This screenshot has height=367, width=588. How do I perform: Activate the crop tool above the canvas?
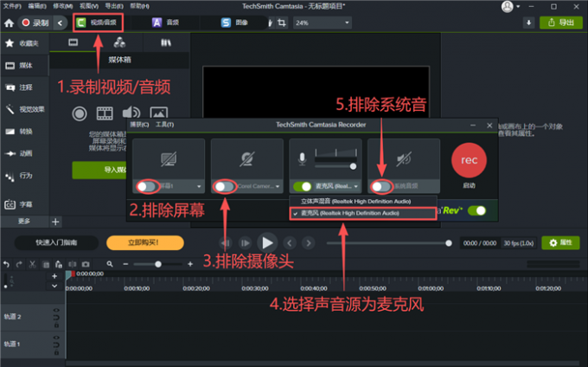(282, 23)
